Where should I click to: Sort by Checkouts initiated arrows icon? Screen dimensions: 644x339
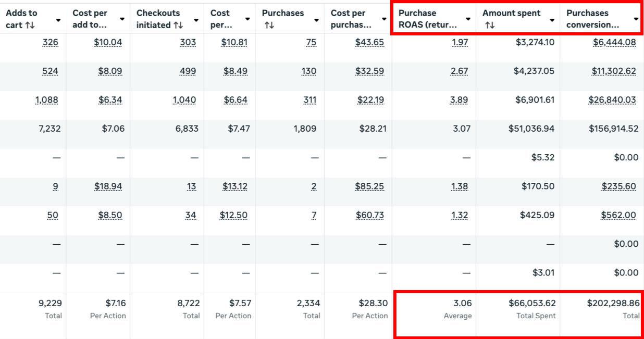(178, 25)
